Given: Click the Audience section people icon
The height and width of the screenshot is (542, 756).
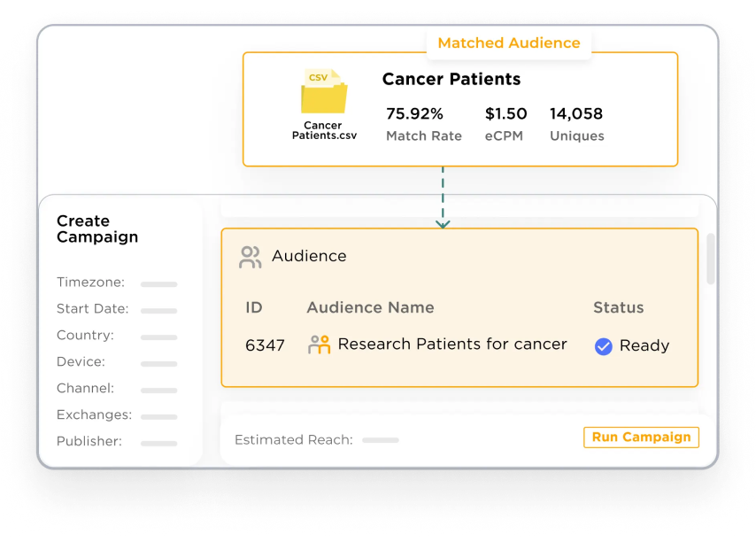Looking at the screenshot, I should pos(251,257).
